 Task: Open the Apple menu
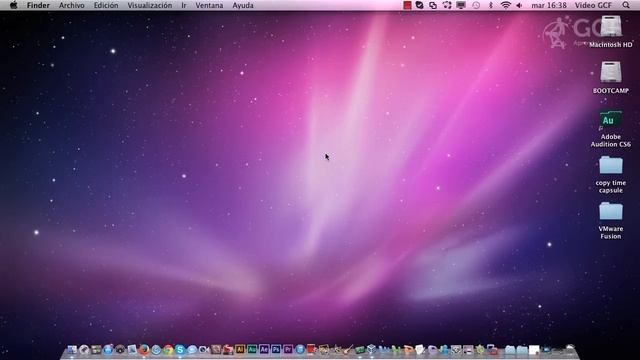pos(13,5)
